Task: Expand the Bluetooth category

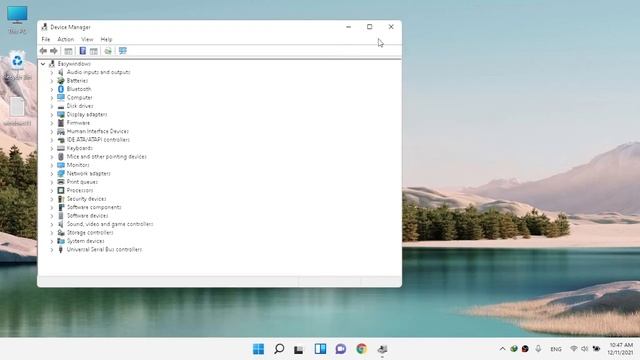Action: pyautogui.click(x=52, y=89)
